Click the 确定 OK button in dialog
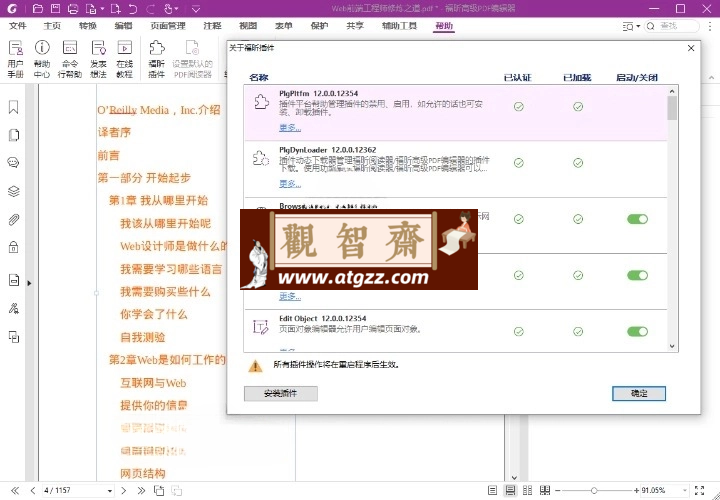720x500 pixels. coord(639,393)
